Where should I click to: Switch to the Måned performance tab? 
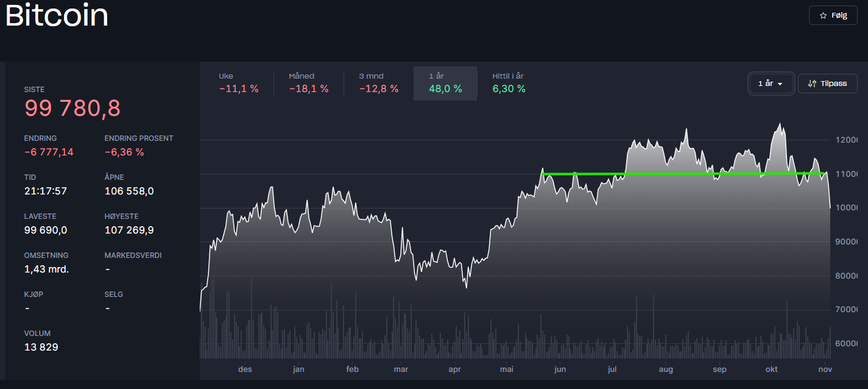[x=308, y=83]
